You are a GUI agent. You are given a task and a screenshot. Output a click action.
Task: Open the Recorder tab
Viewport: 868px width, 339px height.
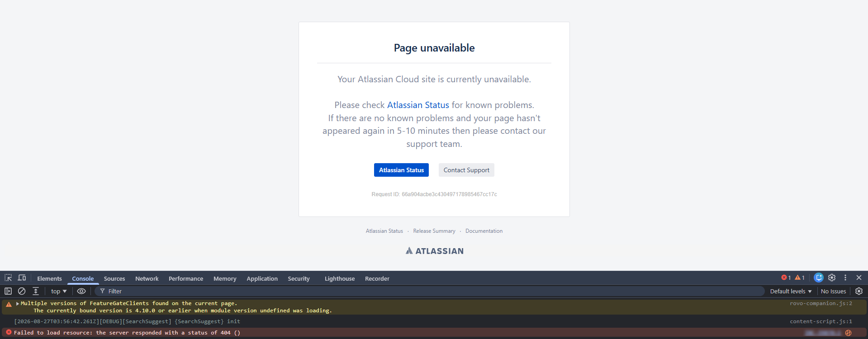tap(377, 278)
